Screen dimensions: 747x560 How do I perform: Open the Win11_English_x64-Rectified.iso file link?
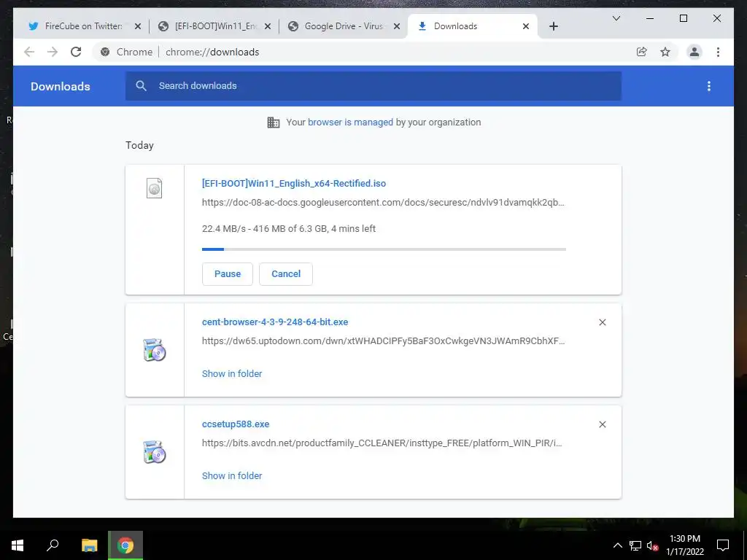click(x=294, y=183)
